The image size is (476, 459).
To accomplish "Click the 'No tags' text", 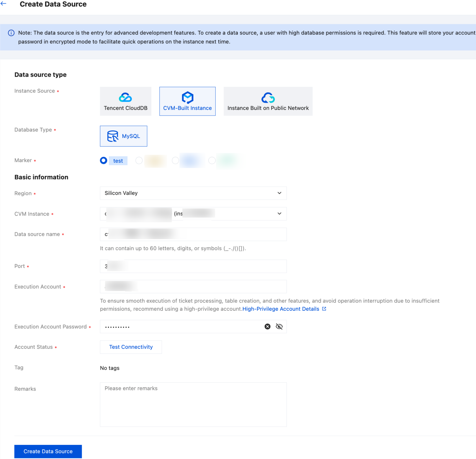I will tap(110, 368).
